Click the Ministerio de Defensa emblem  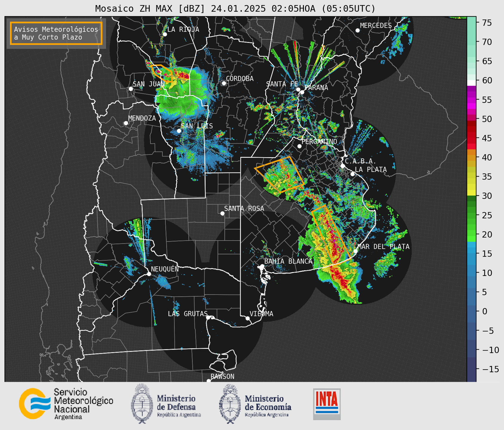142,404
